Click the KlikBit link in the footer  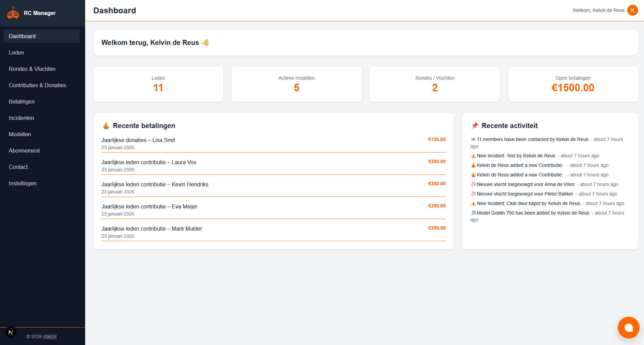pyautogui.click(x=50, y=336)
